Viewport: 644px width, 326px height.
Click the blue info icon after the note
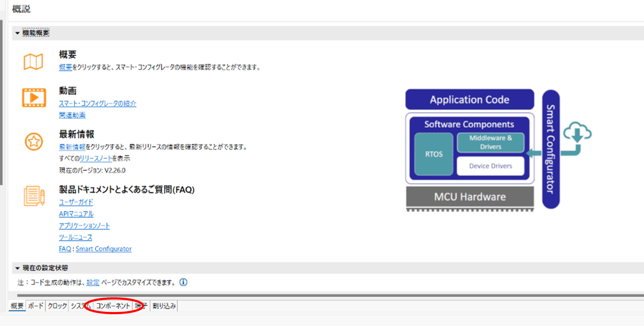click(183, 282)
